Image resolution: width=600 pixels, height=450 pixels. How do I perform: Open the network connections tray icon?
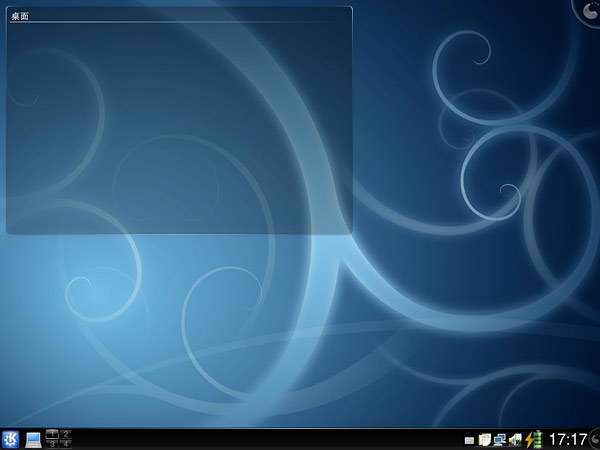(x=500, y=440)
